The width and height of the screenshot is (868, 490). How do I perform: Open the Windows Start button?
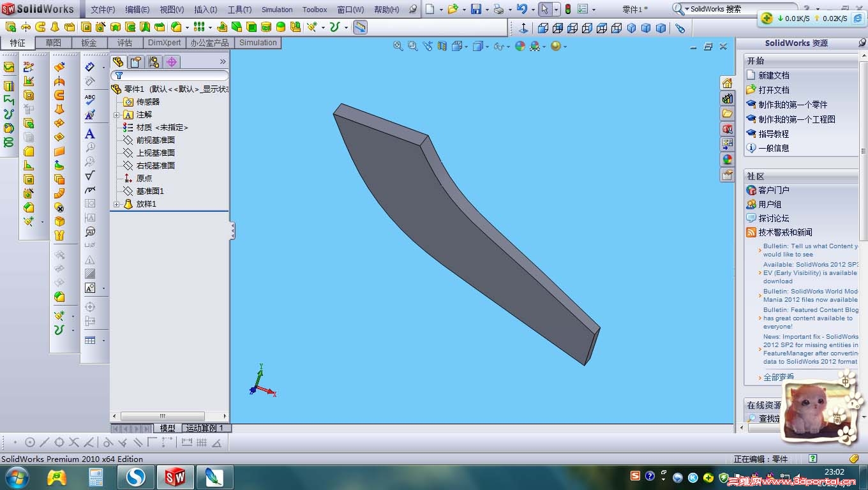pos(17,477)
